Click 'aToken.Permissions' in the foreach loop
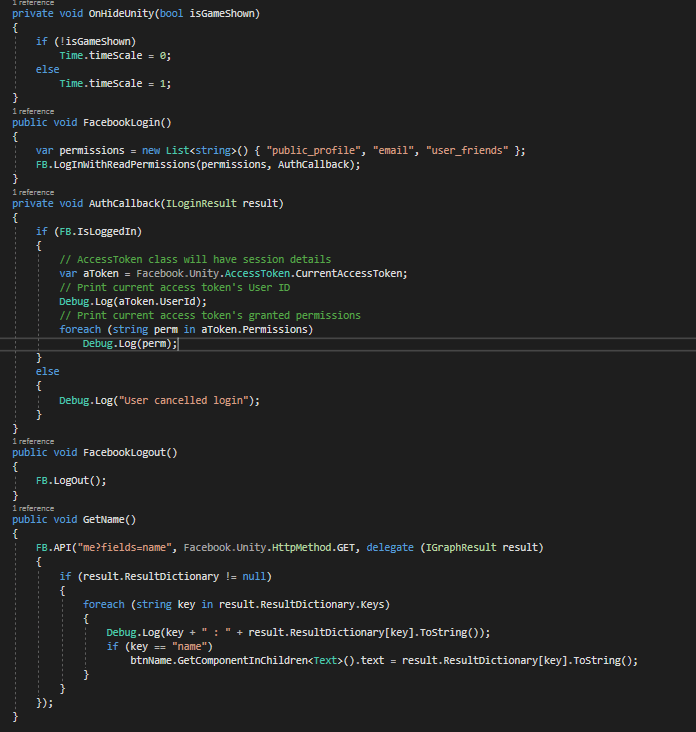 pyautogui.click(x=254, y=330)
